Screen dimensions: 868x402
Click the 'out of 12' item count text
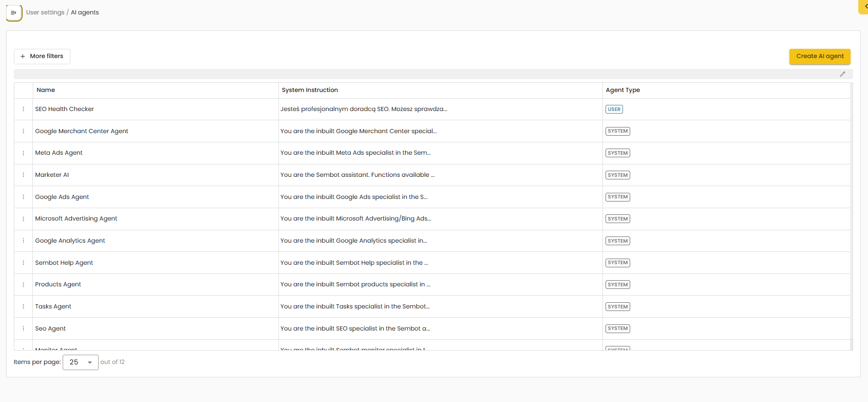click(x=112, y=362)
